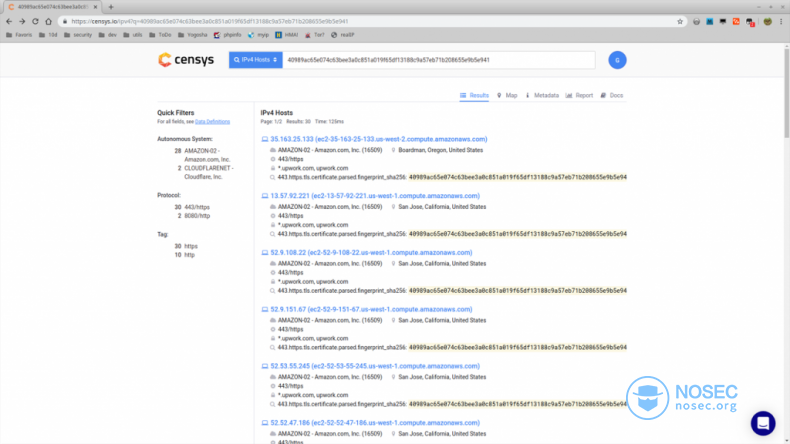Close the Censys browser tab
790x444 pixels.
point(95,7)
